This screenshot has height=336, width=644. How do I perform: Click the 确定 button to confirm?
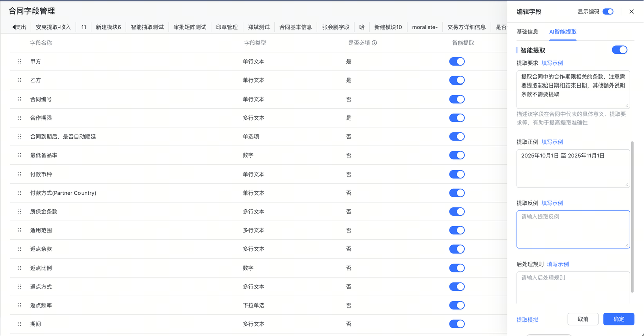click(618, 319)
